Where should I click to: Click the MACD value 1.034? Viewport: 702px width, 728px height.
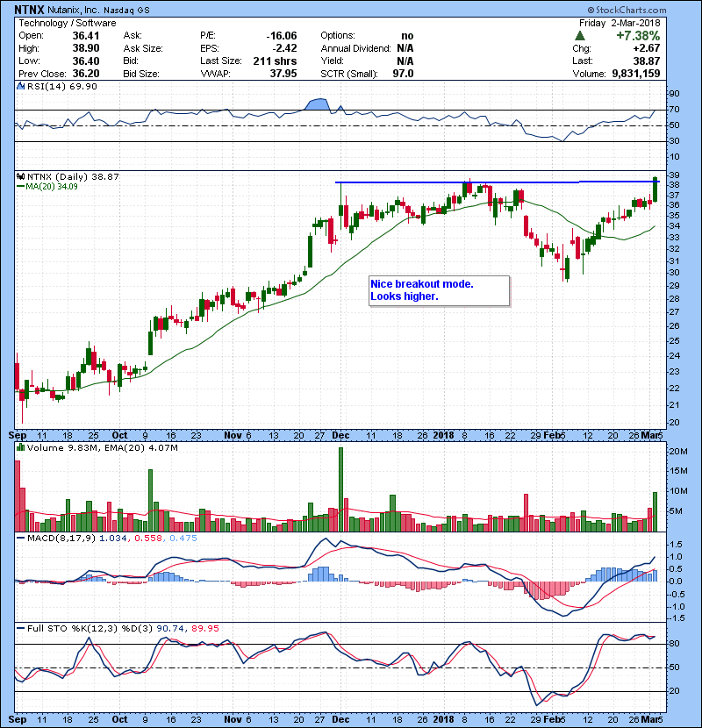pyautogui.click(x=113, y=539)
